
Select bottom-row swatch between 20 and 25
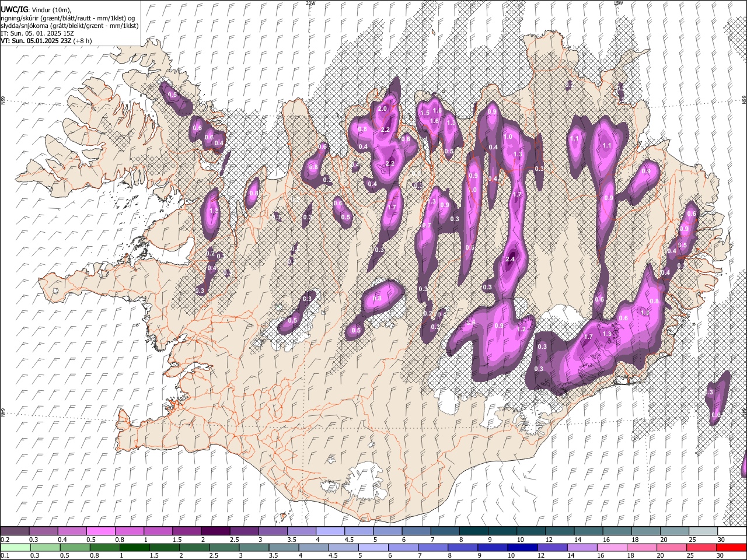(x=671, y=547)
